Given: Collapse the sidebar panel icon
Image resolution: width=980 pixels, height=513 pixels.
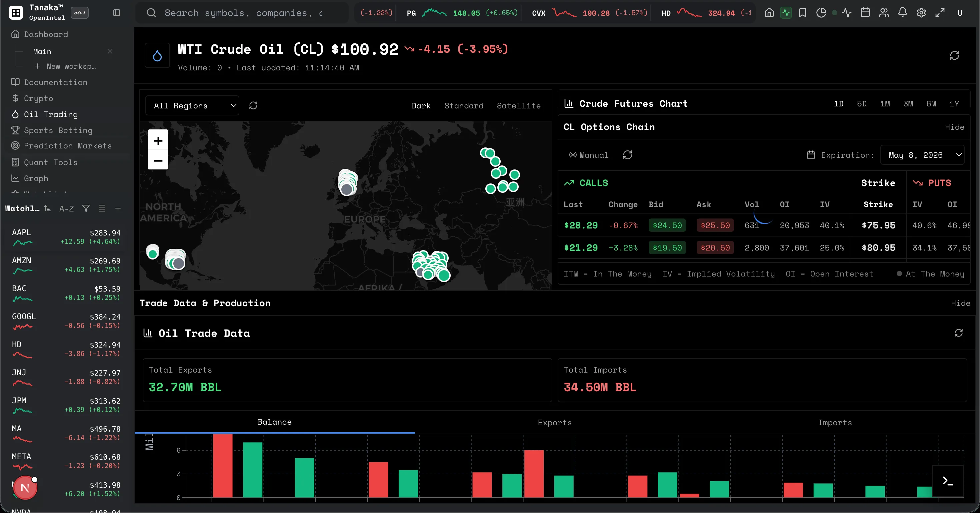Looking at the screenshot, I should tap(117, 13).
